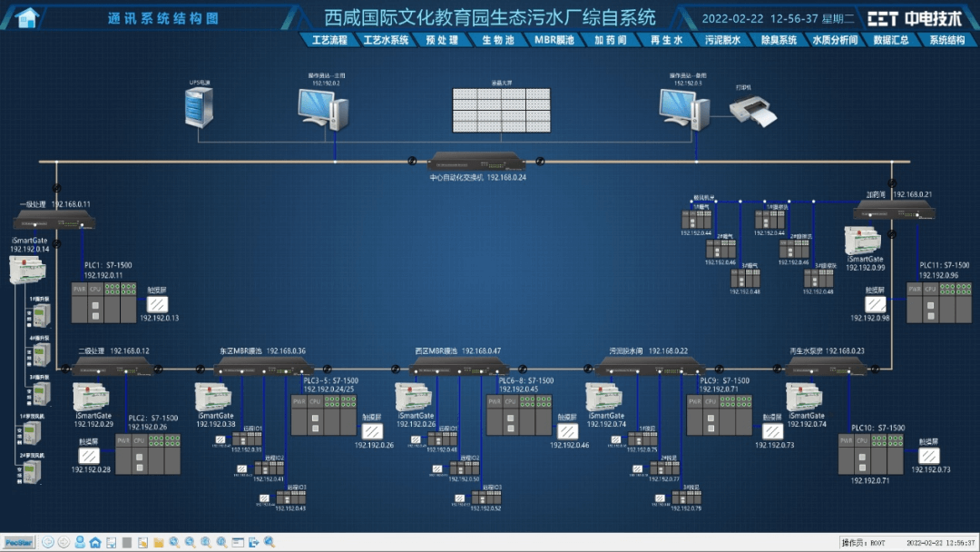This screenshot has height=552, width=980.
Task: Switch to the 数据汇总 tab
Action: click(x=890, y=40)
